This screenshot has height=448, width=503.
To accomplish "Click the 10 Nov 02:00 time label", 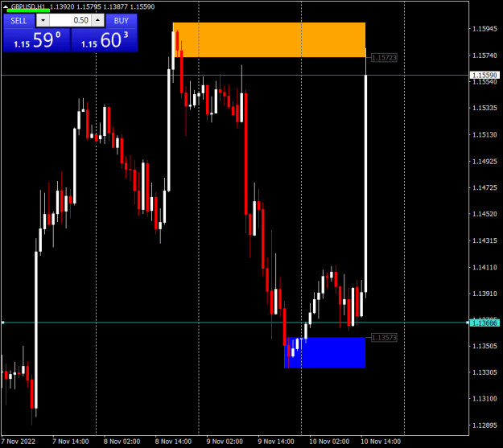I will pyautogui.click(x=329, y=442).
